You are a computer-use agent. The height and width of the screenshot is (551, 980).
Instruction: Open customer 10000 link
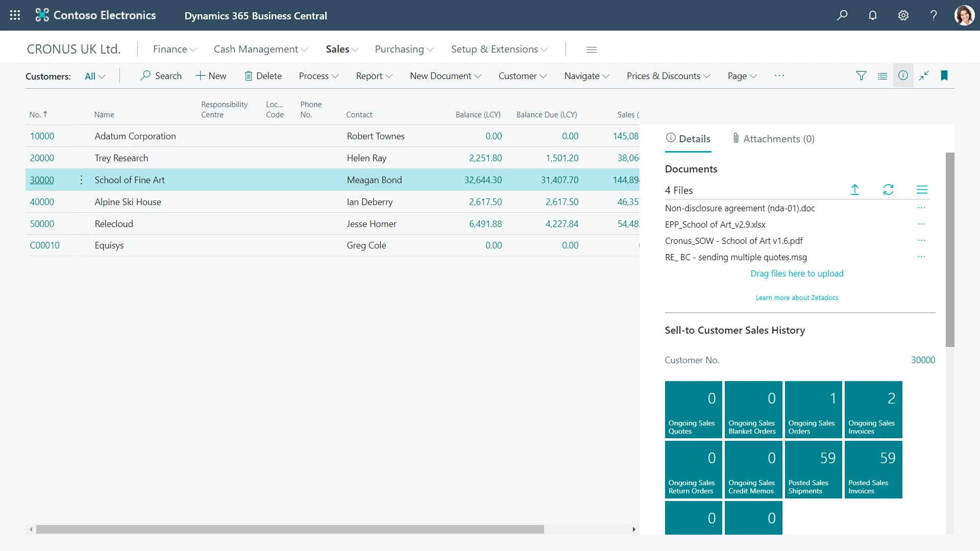[42, 136]
